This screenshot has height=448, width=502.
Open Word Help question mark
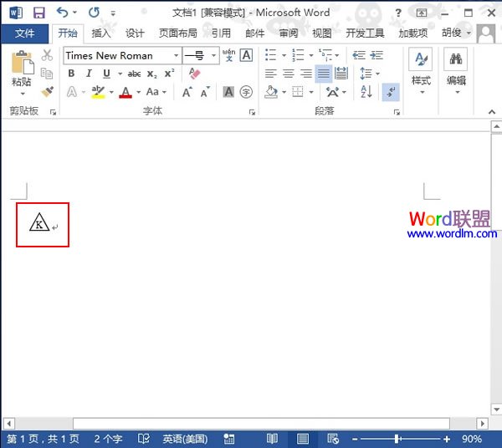tap(398, 13)
